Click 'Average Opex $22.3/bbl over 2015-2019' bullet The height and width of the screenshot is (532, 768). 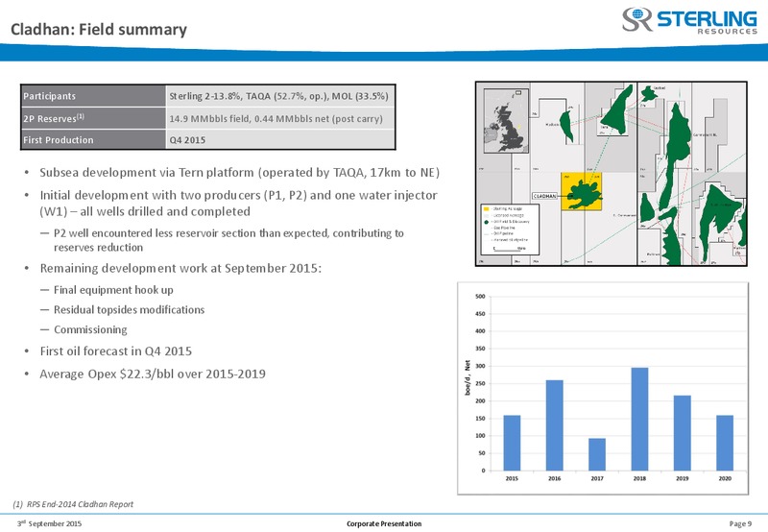pyautogui.click(x=153, y=374)
